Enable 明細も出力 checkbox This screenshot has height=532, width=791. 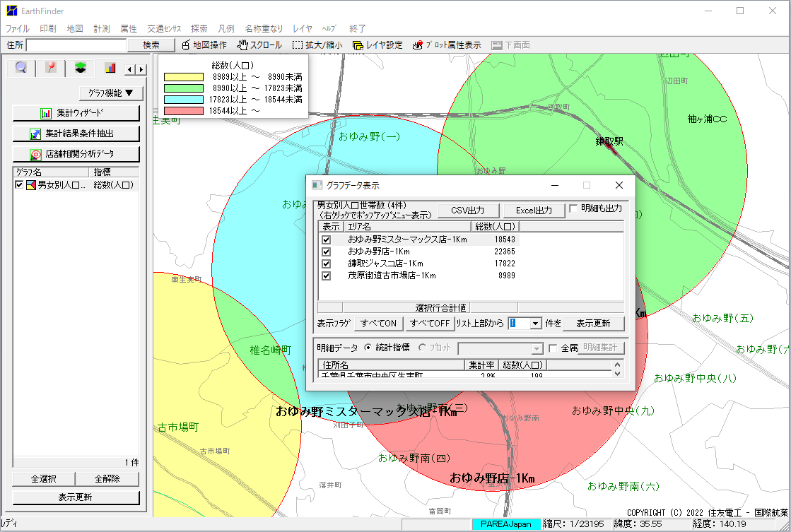pos(573,208)
